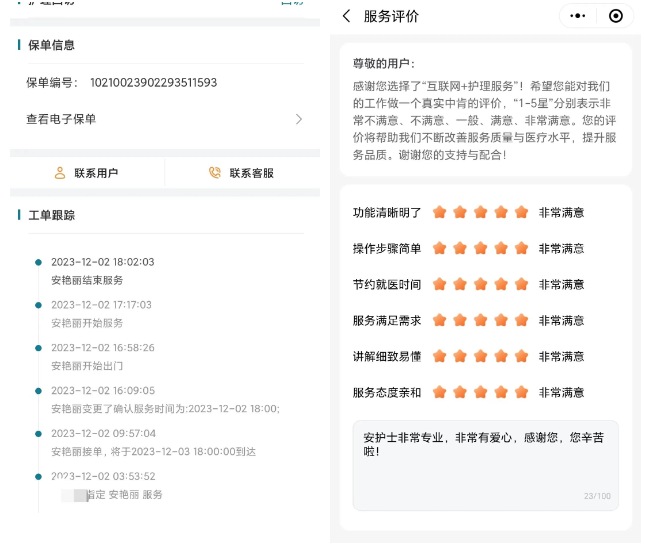The image size is (645, 548).
Task: Expand 查看电子保单 with the chevron arrow
Action: pos(298,119)
